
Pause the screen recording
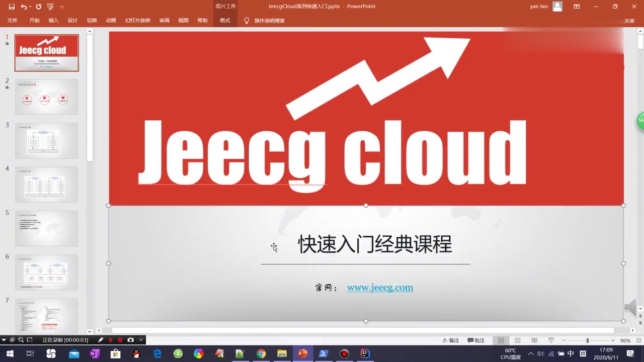coord(111,340)
